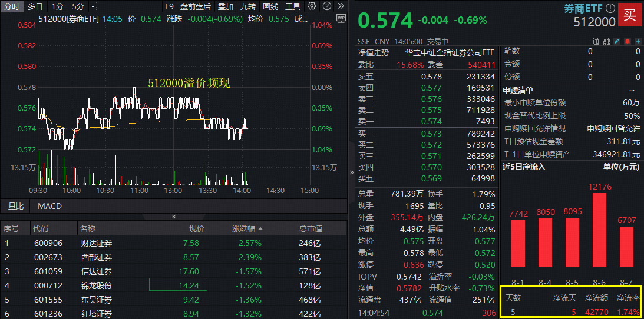Viewport: 644px width, 319px height.
Task: Open 申赎清单 more options ellipsis
Action: tap(632, 90)
